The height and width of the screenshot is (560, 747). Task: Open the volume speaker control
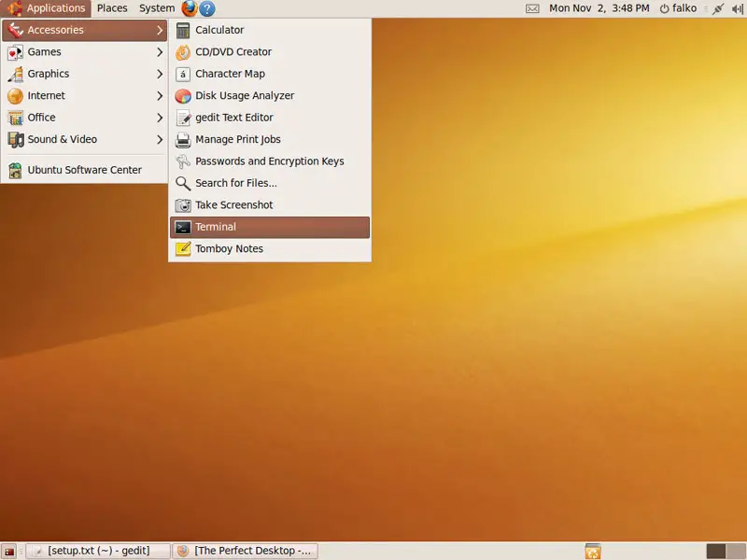[x=738, y=8]
